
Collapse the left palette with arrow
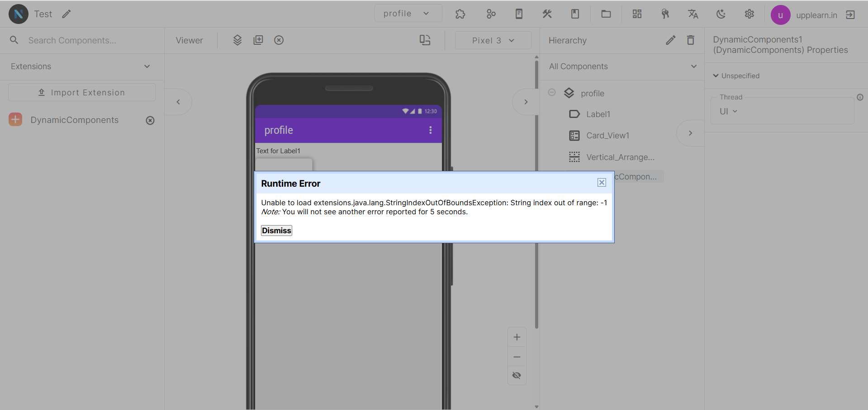[178, 102]
